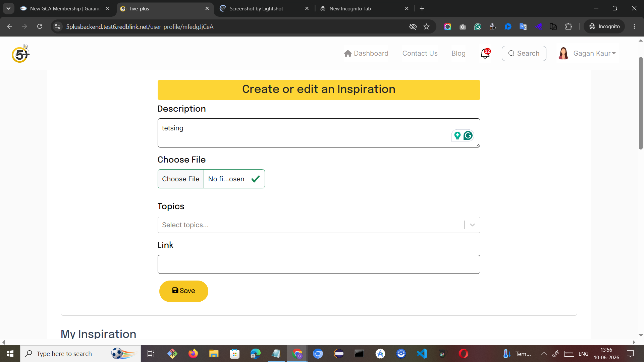Click the vertical page scrollbar thumb
The width and height of the screenshot is (644, 362).
641,103
